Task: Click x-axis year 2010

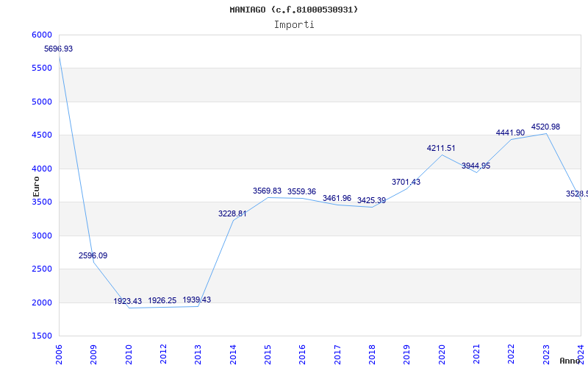Action: (x=128, y=355)
